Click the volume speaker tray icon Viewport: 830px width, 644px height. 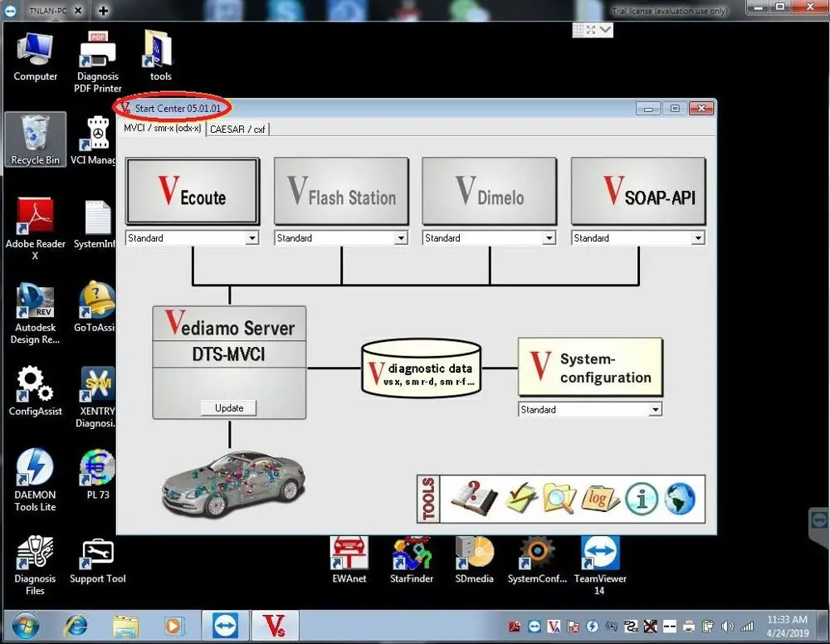pos(727,627)
